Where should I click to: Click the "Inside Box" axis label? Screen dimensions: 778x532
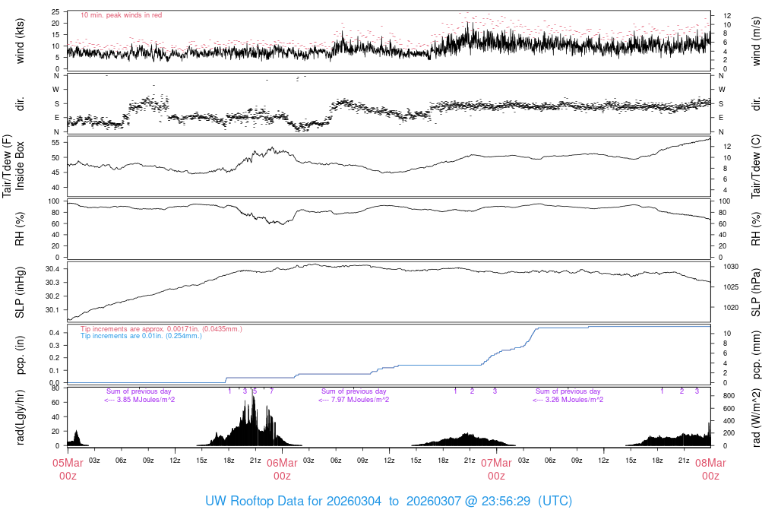[20, 166]
